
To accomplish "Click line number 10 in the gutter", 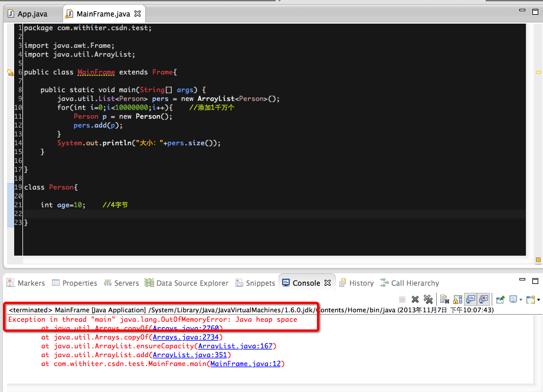I will pyautogui.click(x=18, y=107).
